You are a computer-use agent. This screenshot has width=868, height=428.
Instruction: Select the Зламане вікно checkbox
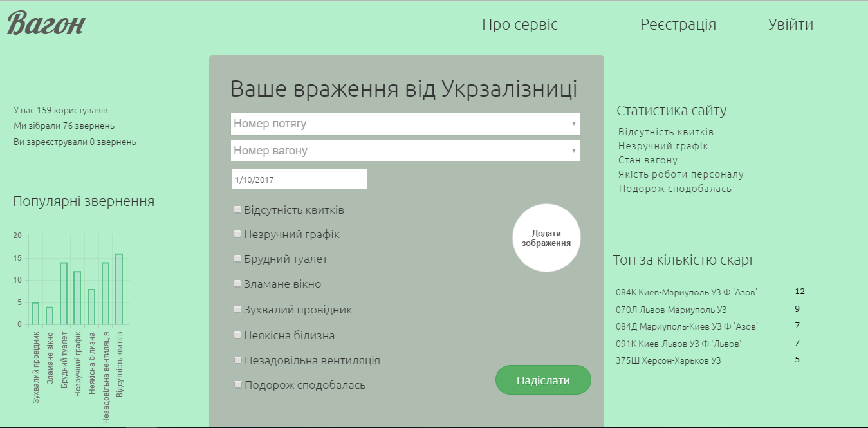(x=237, y=283)
